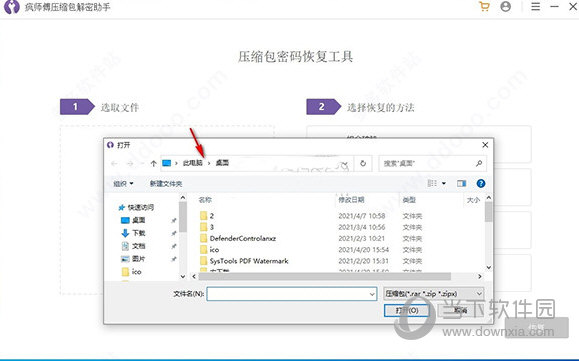Click the 打开(O) button

coord(407,310)
